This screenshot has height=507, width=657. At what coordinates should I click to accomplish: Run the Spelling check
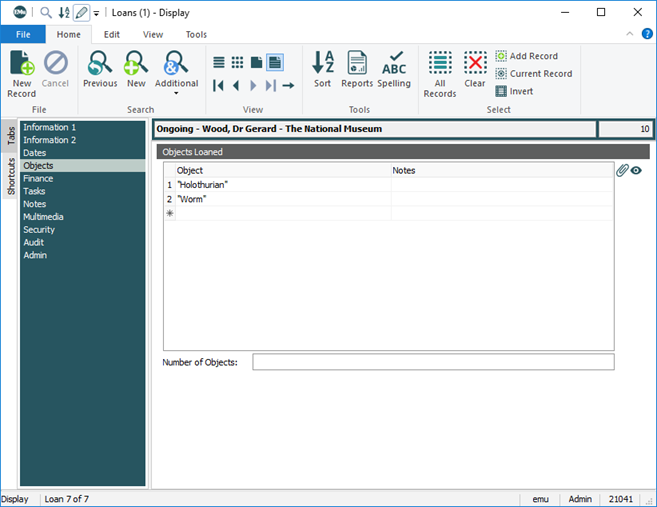[394, 71]
